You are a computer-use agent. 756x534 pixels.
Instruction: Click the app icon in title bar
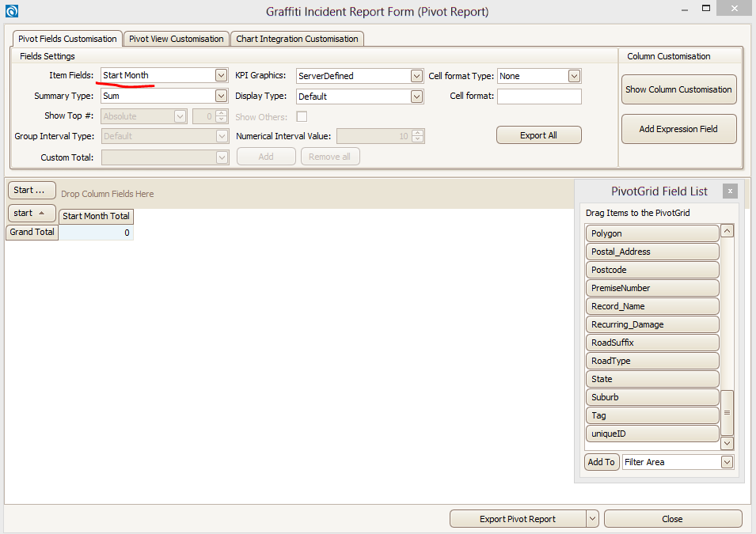click(x=11, y=11)
